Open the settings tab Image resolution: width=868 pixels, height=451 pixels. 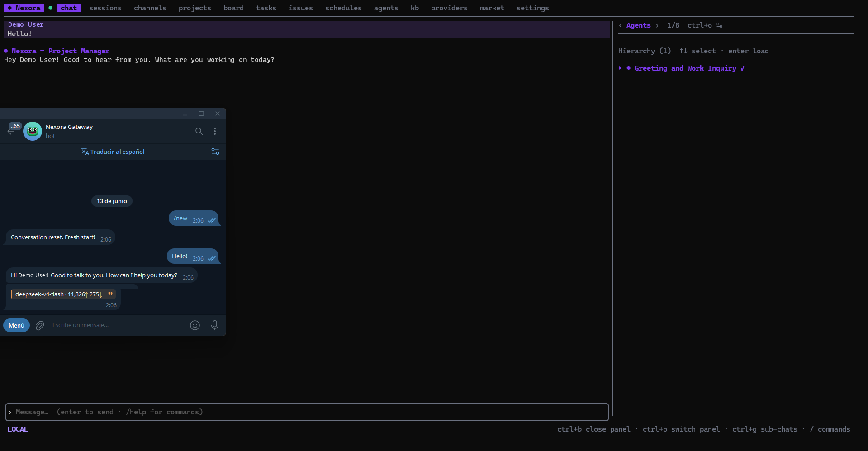(x=532, y=8)
